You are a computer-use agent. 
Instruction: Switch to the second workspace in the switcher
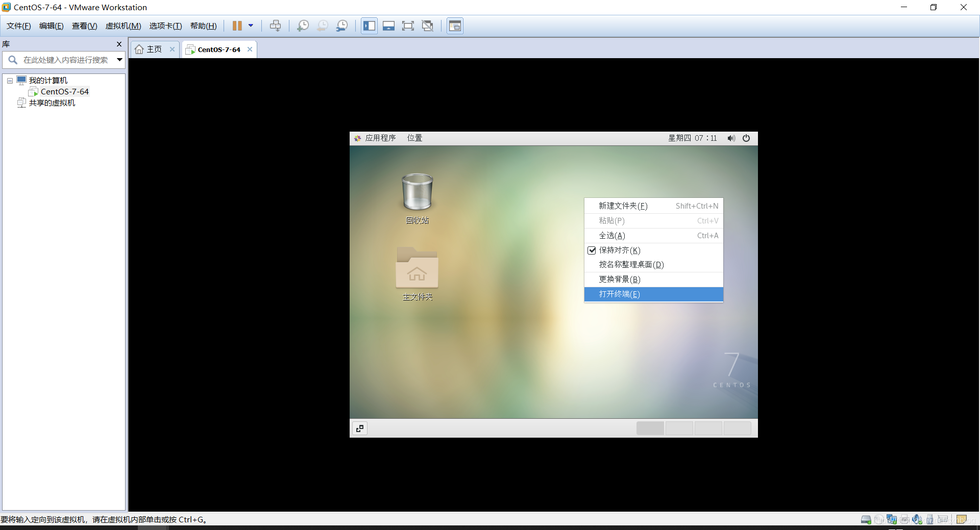click(x=679, y=428)
